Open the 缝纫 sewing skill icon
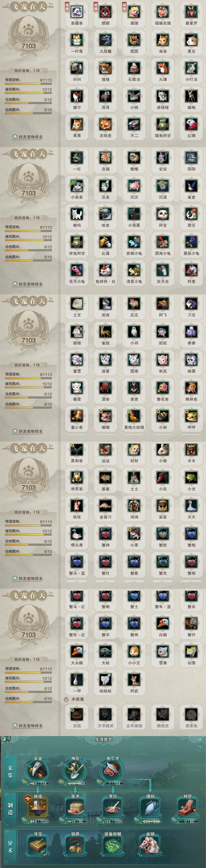 point(150,808)
